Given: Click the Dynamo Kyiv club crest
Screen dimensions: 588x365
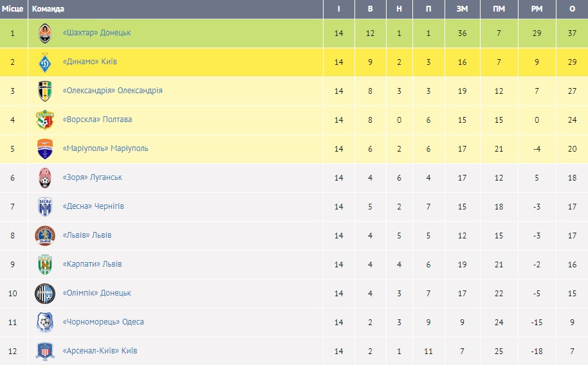Looking at the screenshot, I should [44, 62].
